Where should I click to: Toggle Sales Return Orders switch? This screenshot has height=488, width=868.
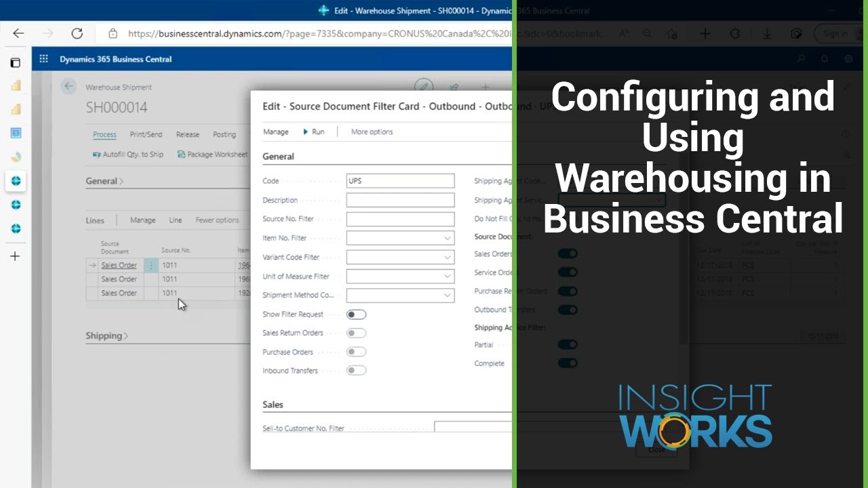click(x=356, y=333)
